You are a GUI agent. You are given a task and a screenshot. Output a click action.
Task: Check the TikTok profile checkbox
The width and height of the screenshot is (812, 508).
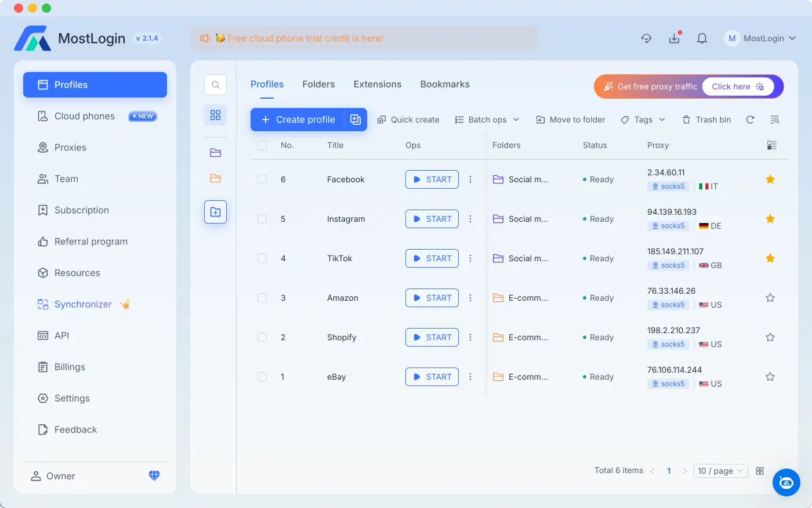point(262,258)
